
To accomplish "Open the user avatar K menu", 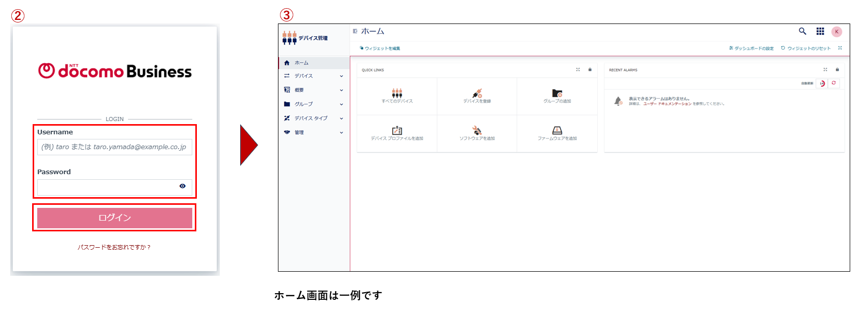I will tap(836, 32).
